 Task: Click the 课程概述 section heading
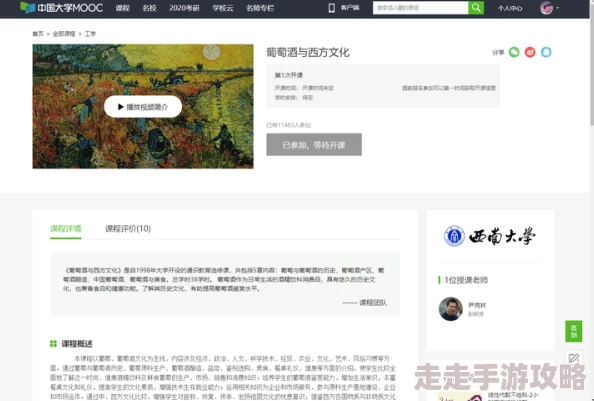[x=77, y=344]
